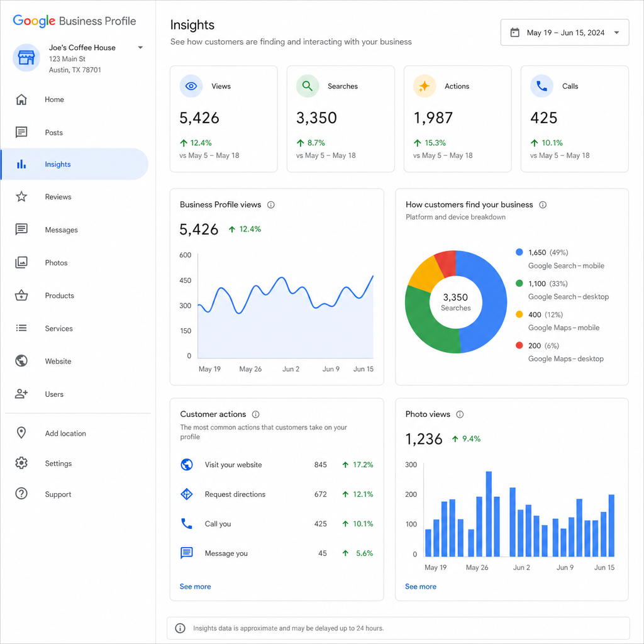Click the Website globe icon in sidebar
This screenshot has height=644, width=644.
(x=21, y=361)
